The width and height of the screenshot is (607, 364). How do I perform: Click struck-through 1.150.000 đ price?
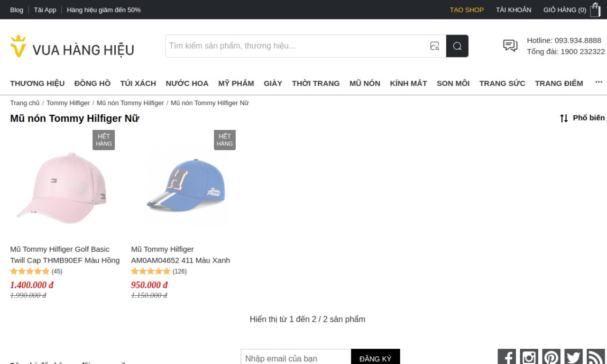tap(149, 295)
